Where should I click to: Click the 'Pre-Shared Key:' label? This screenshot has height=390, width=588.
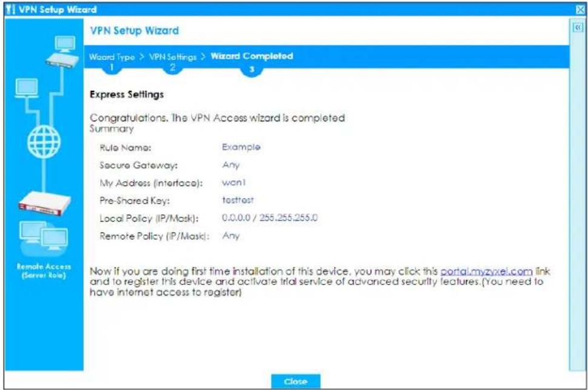tap(135, 200)
